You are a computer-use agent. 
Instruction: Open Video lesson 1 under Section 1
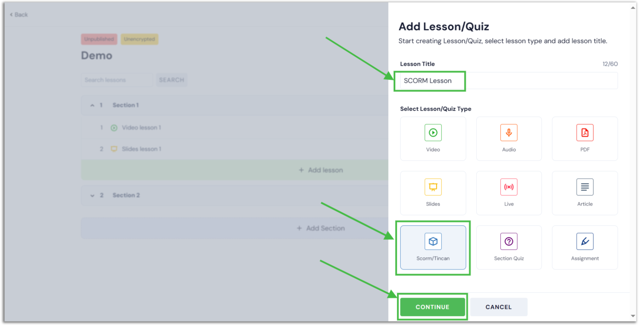pos(141,128)
